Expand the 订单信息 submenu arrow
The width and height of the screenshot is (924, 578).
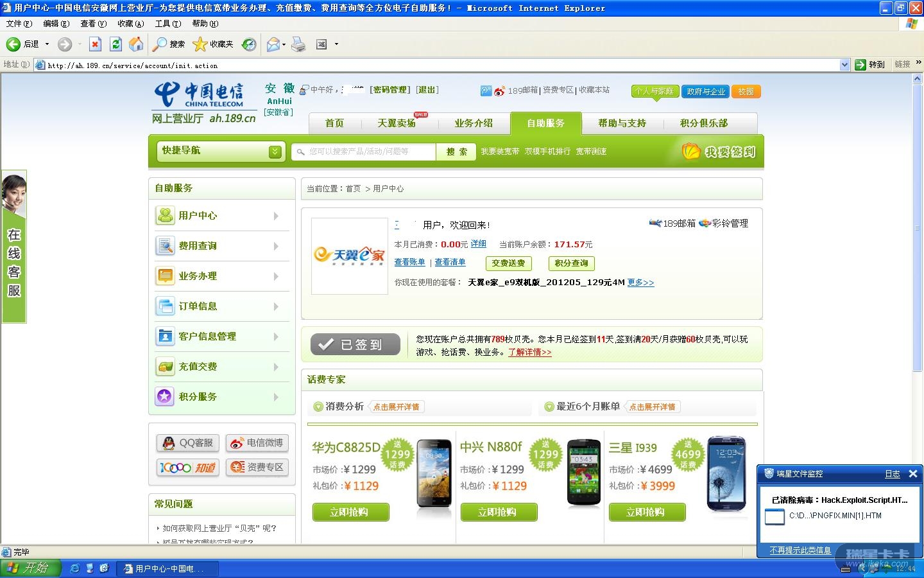pyautogui.click(x=276, y=306)
